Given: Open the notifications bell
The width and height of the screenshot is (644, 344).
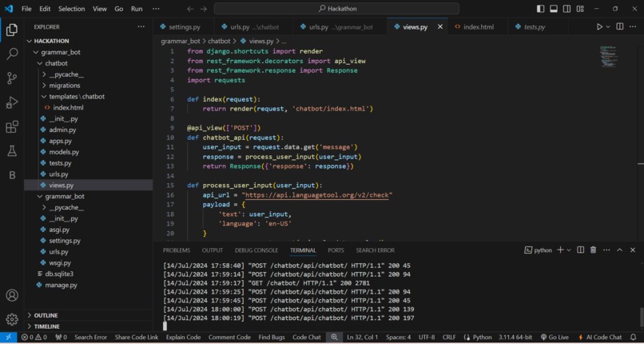Looking at the screenshot, I should pyautogui.click(x=633, y=337).
